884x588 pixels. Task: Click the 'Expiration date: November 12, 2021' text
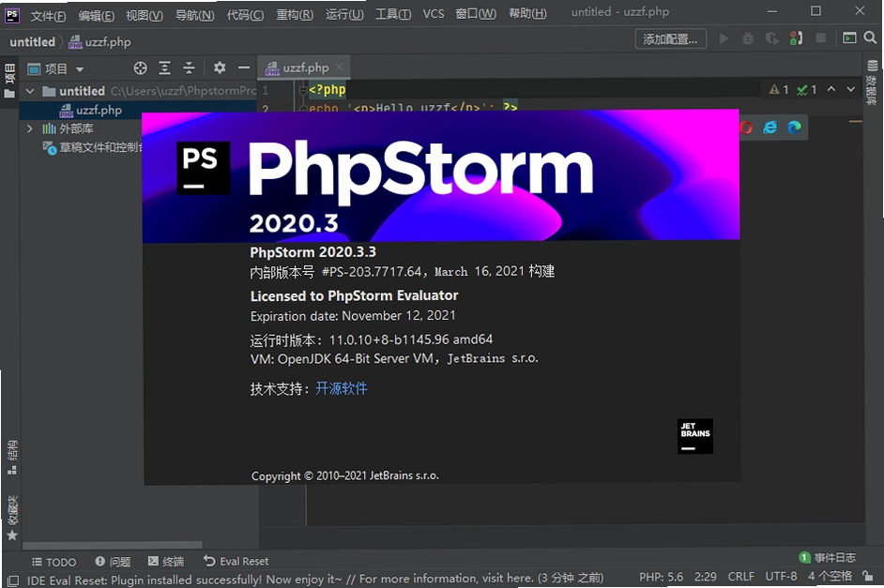353,316
